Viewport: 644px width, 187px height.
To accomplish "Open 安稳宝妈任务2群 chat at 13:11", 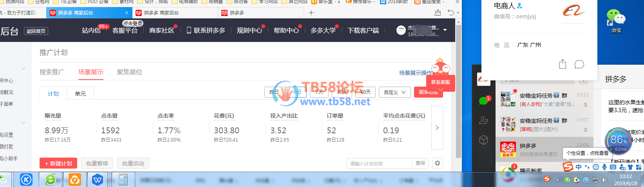I will [545, 99].
